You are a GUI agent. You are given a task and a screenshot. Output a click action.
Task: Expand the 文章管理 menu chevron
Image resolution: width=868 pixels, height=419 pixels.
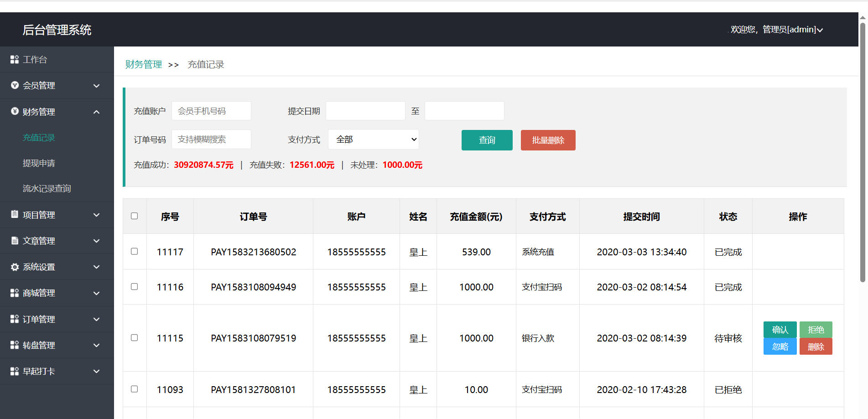pyautogui.click(x=96, y=241)
